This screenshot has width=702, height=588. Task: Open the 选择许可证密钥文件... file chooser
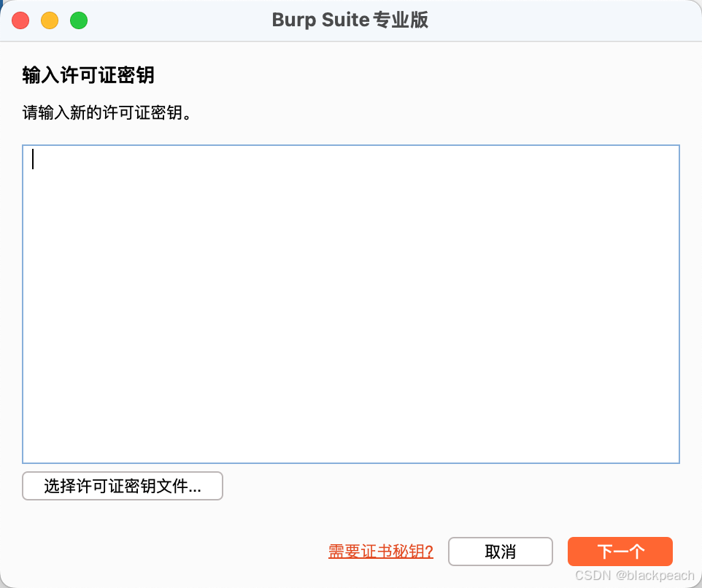[122, 486]
